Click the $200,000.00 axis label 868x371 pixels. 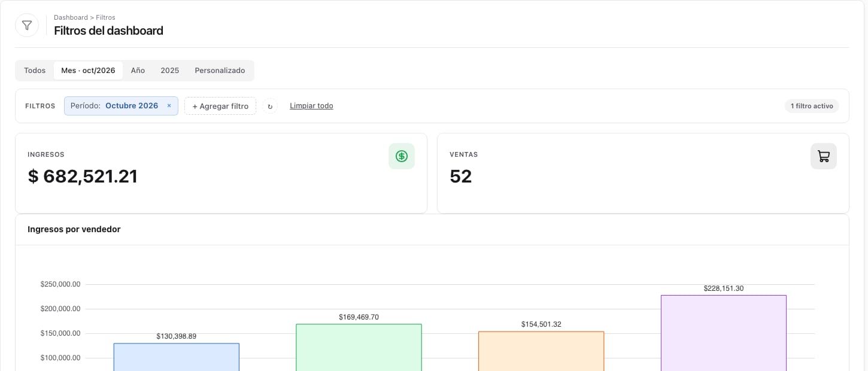[x=60, y=309]
